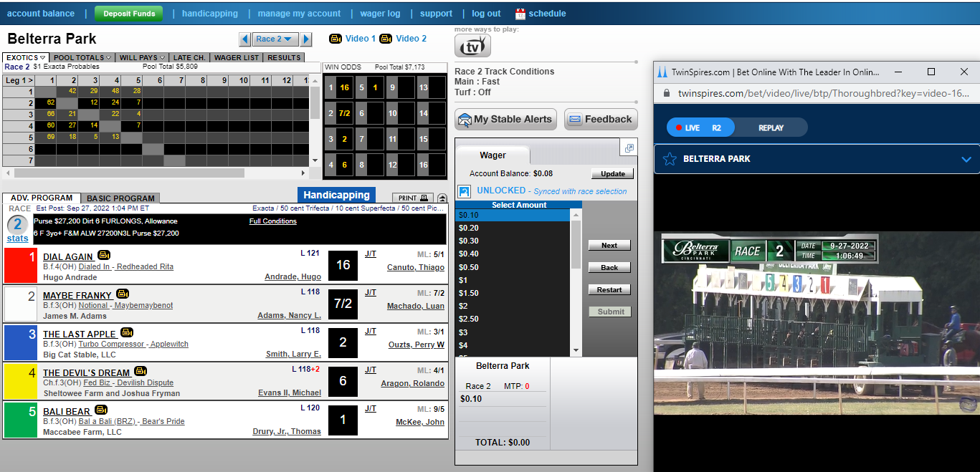Expand the Belterra Park chevron in TwinSpires window
Screen dimensions: 980x472
[966, 160]
